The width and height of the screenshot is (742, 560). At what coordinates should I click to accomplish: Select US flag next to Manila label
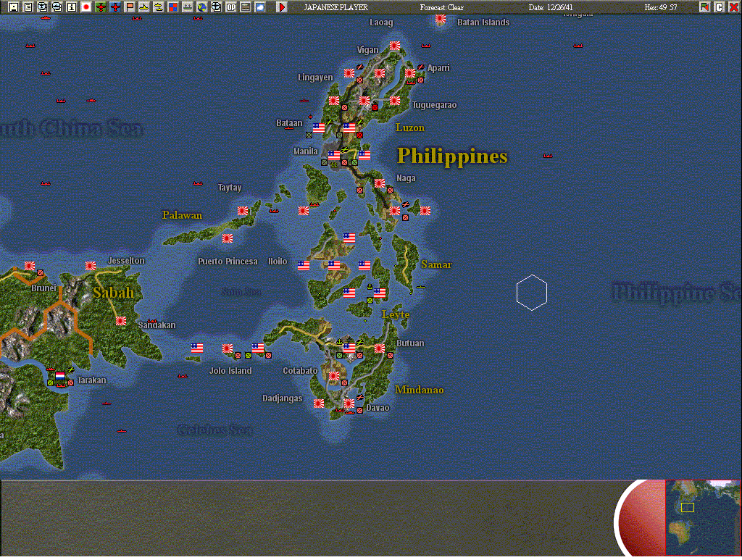pyautogui.click(x=334, y=154)
